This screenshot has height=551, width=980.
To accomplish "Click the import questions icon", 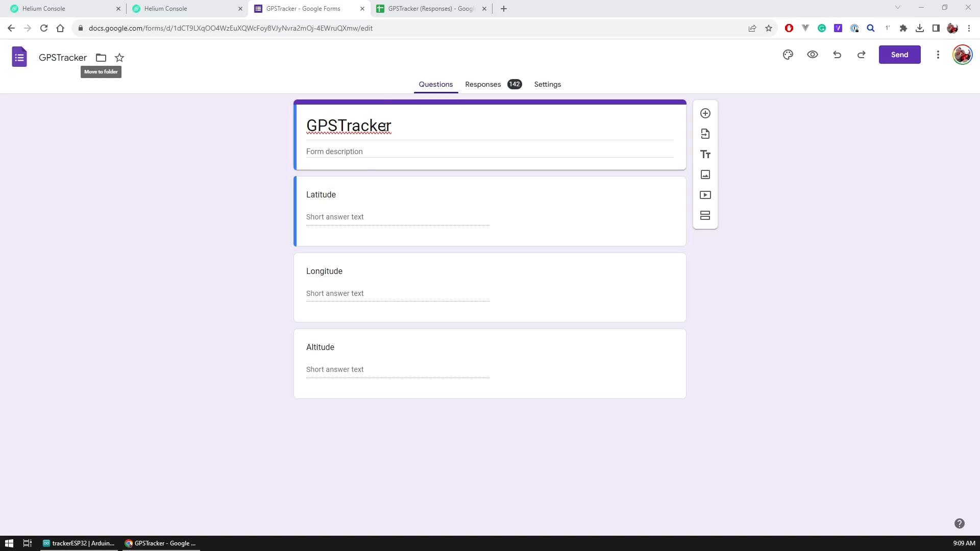I will click(x=705, y=133).
